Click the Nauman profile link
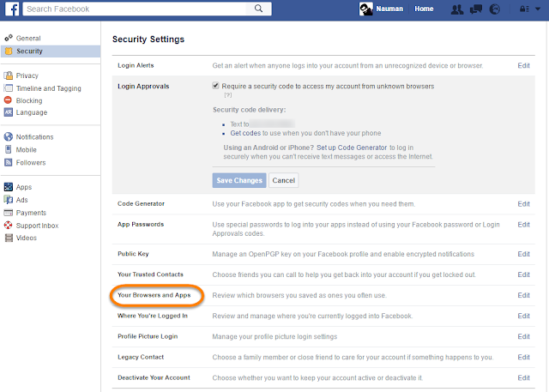Image resolution: width=549 pixels, height=392 pixels. [x=389, y=9]
